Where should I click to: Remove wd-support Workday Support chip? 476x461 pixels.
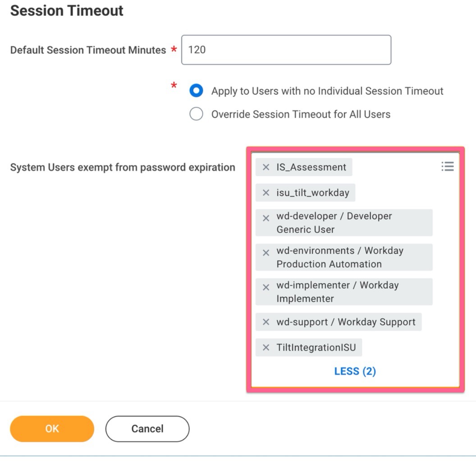click(266, 322)
